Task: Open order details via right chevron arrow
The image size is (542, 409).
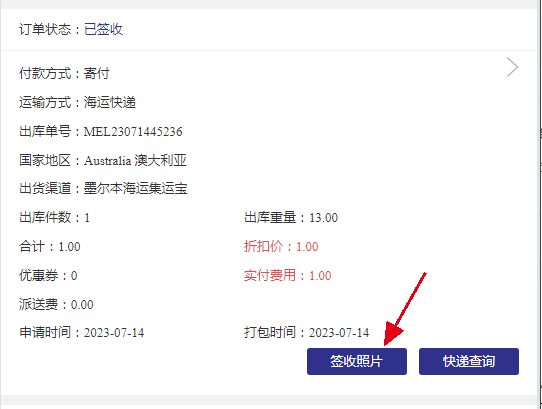Action: point(512,67)
